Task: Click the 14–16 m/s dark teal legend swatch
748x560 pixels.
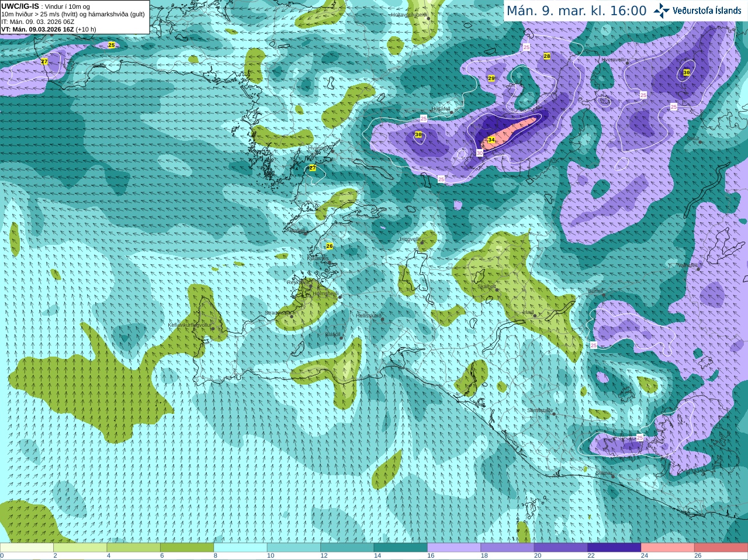Action: (400, 547)
